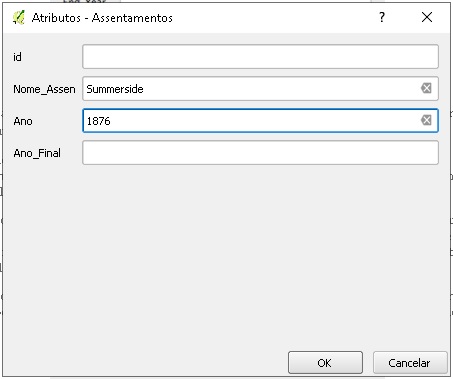Click the 1876 value in Ano
This screenshot has width=453, height=379.
98,121
